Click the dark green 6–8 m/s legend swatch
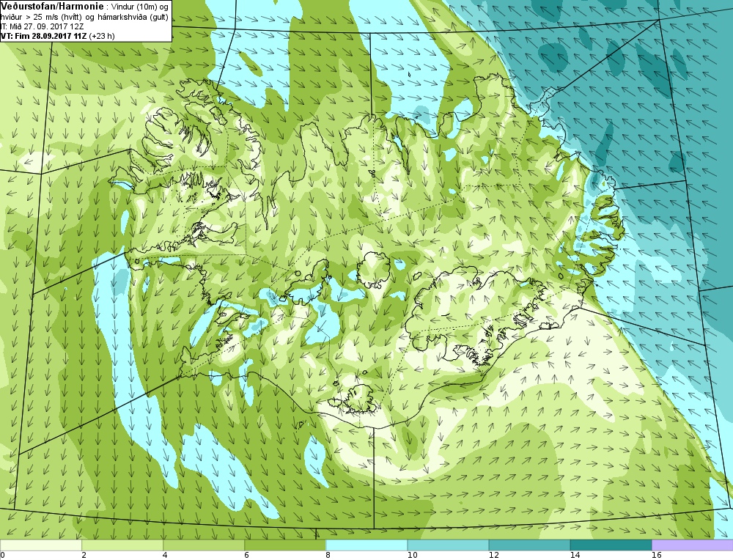The image size is (733, 560). [285, 545]
